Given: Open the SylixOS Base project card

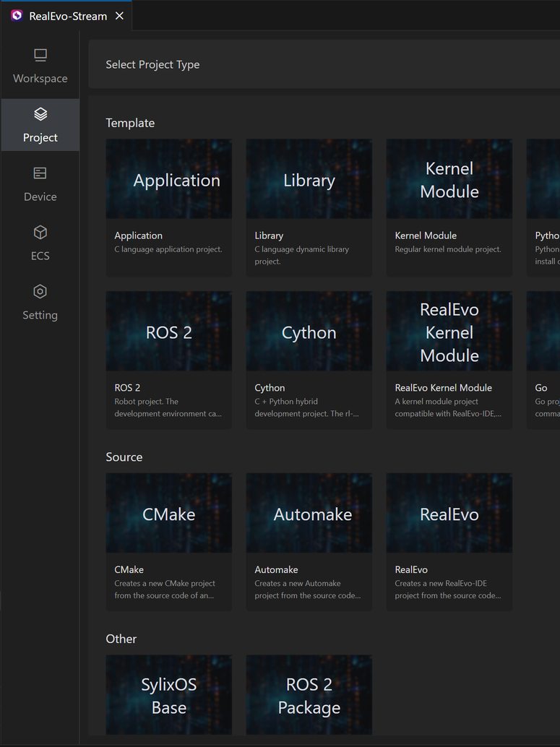Looking at the screenshot, I should [x=168, y=694].
